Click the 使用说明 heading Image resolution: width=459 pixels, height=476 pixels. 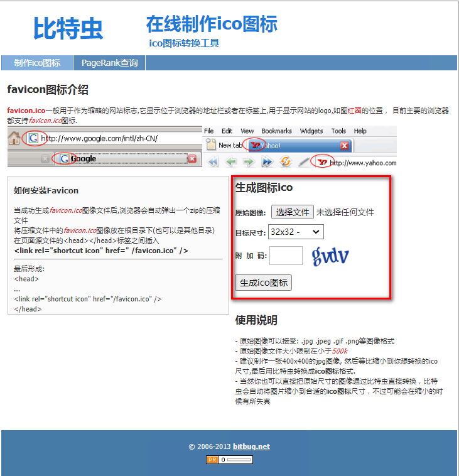256,320
